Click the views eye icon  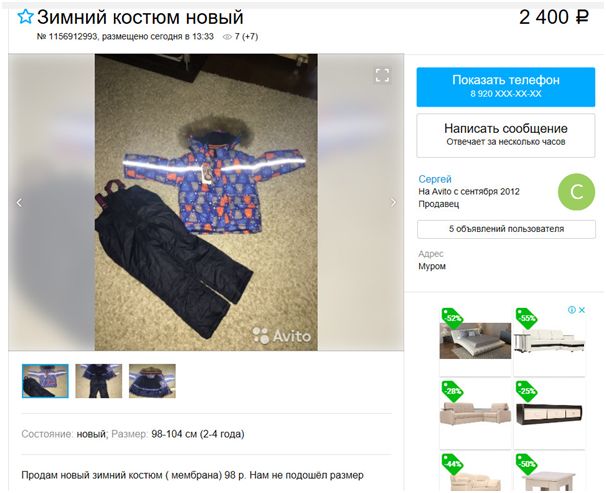(x=227, y=37)
